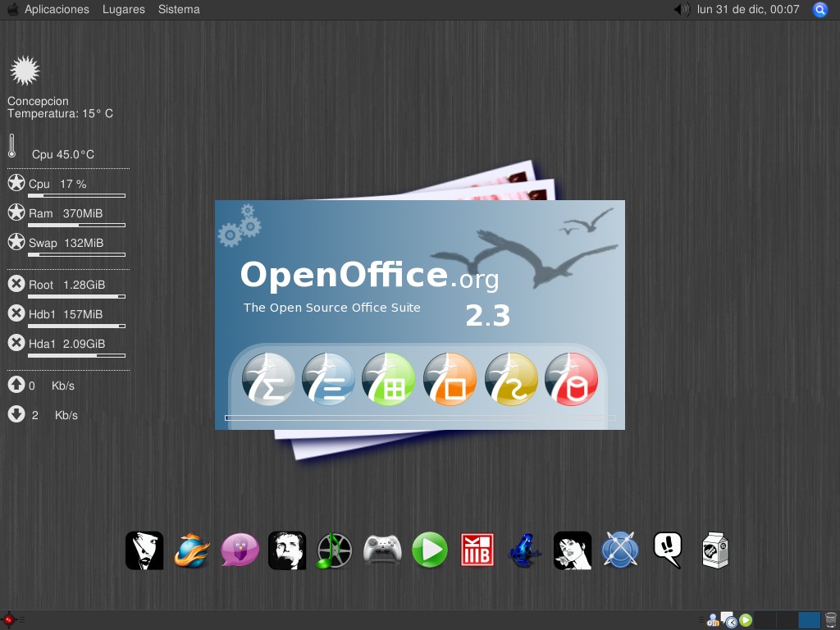
Task: Open the Sistema menu
Action: point(179,9)
